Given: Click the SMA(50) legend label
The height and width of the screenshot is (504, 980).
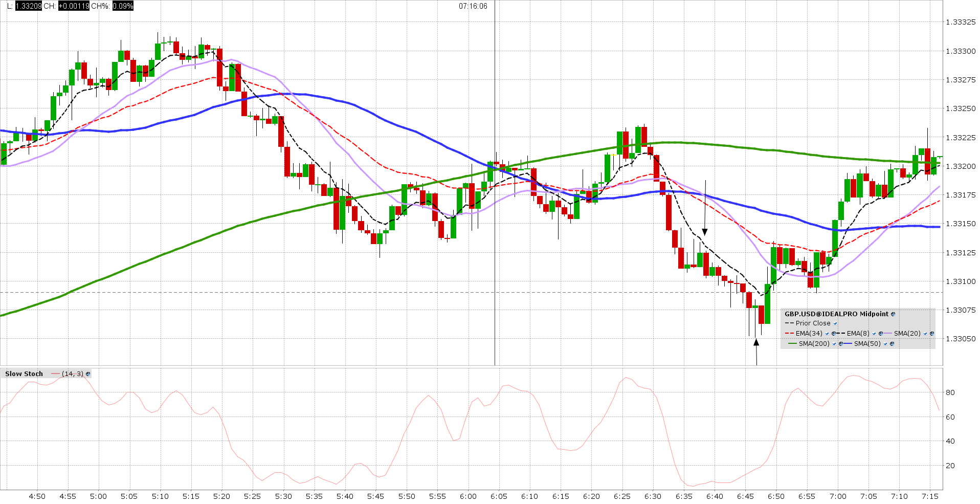Looking at the screenshot, I should click(867, 344).
